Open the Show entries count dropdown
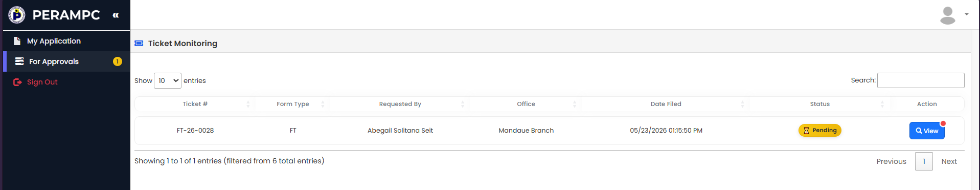Image resolution: width=980 pixels, height=190 pixels. tap(168, 80)
